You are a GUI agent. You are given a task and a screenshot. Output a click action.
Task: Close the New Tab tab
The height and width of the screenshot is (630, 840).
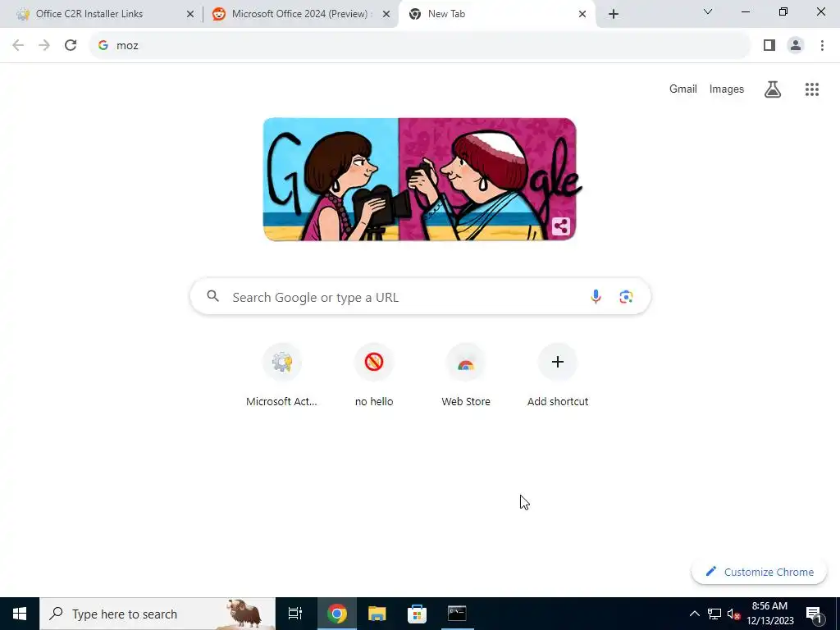[x=582, y=14]
